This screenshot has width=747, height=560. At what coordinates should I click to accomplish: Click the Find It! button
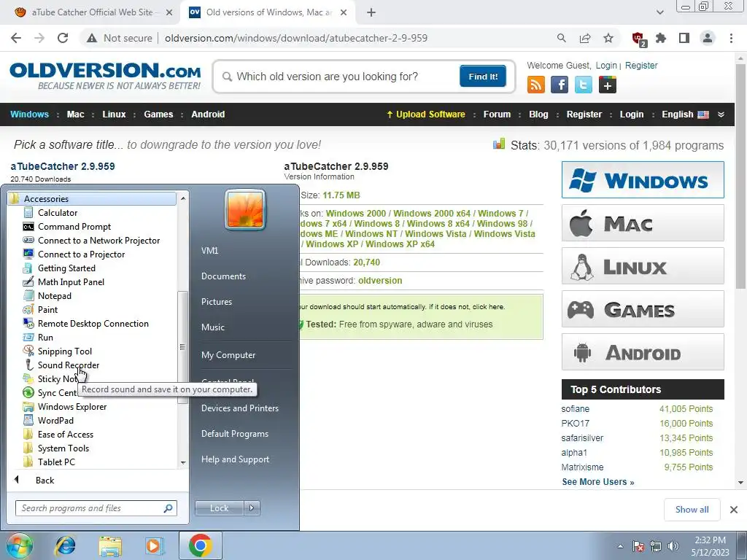(x=483, y=76)
